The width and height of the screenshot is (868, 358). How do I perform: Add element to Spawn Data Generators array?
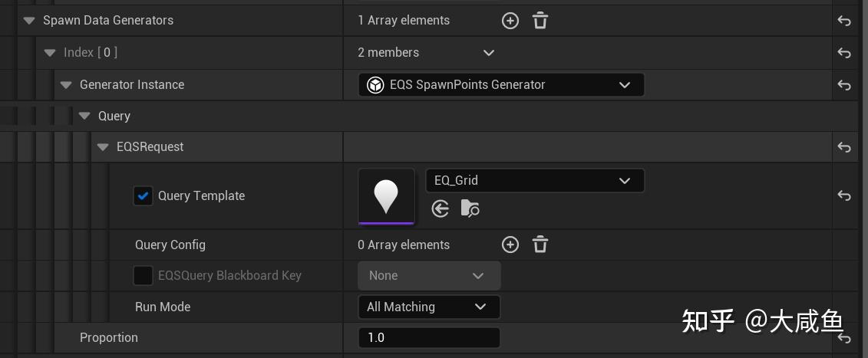[510, 21]
